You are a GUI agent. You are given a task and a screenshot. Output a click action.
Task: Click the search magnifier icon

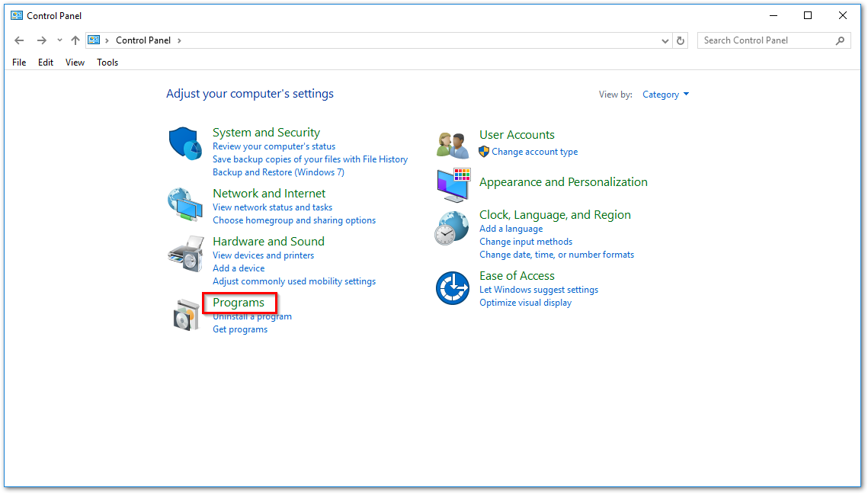[x=840, y=40]
